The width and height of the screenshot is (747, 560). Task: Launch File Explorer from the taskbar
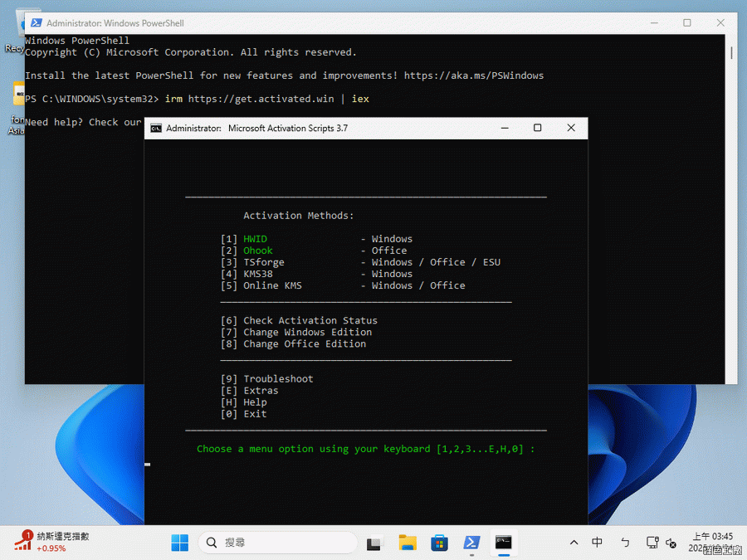pos(408,543)
